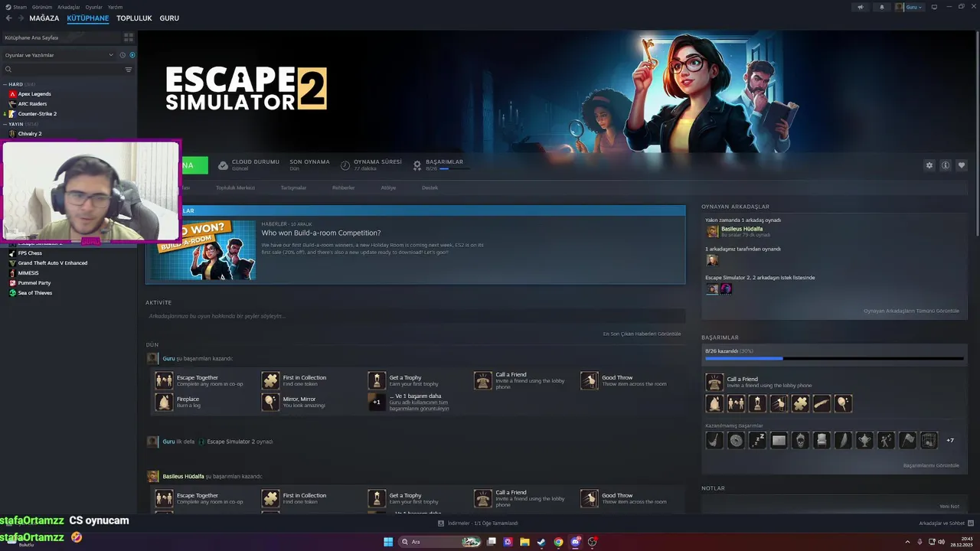Image resolution: width=980 pixels, height=551 pixels.
Task: Click the skull unearned achievement icon
Action: tap(800, 440)
